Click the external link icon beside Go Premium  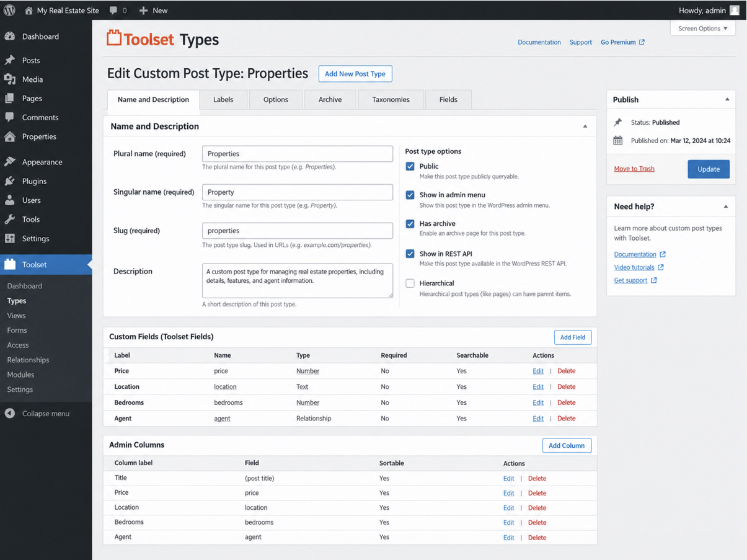click(x=642, y=42)
